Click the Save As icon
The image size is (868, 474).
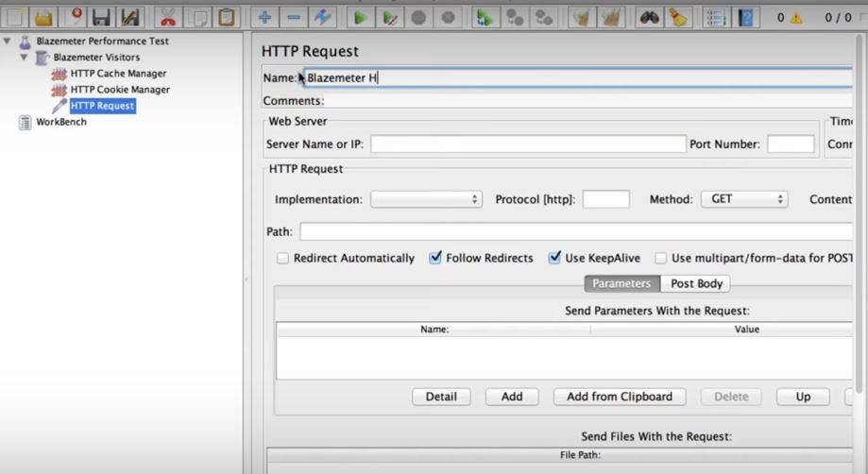tap(130, 18)
